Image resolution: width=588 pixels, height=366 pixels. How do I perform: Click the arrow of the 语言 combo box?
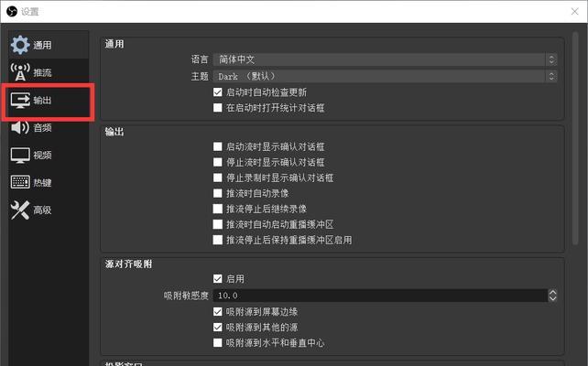click(x=551, y=59)
